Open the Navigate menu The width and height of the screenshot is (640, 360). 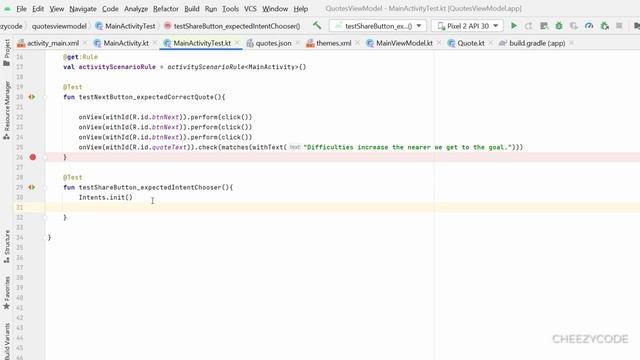tap(83, 9)
